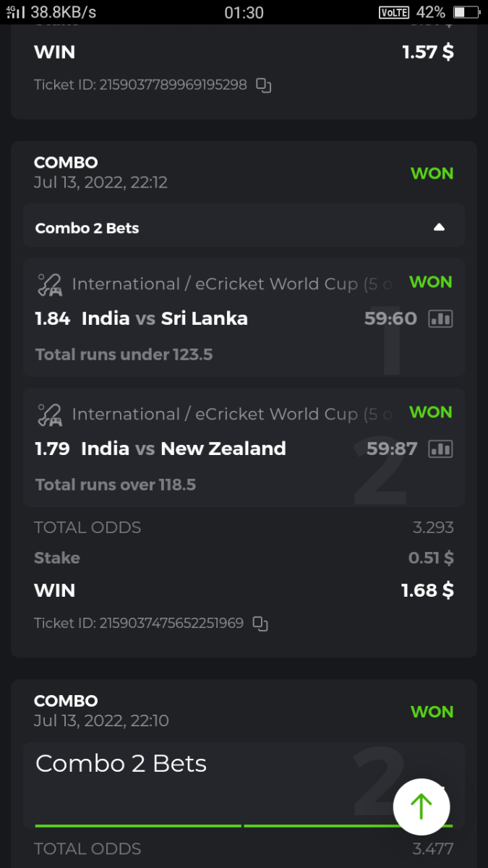
Task: Collapse the Combo 2 Bets list arrow
Action: click(439, 228)
